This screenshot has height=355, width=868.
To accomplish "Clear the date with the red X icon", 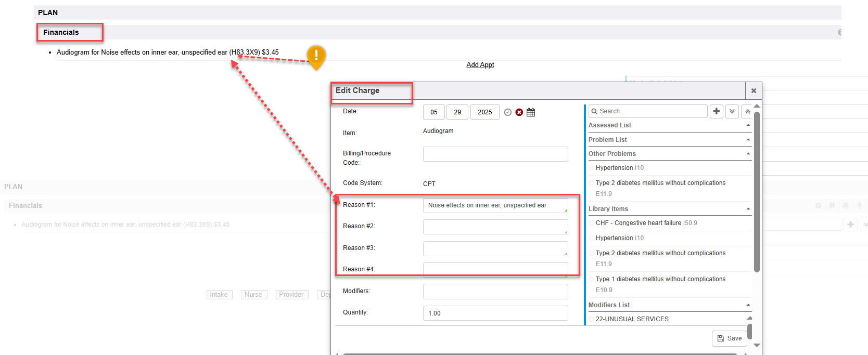I will tap(519, 112).
